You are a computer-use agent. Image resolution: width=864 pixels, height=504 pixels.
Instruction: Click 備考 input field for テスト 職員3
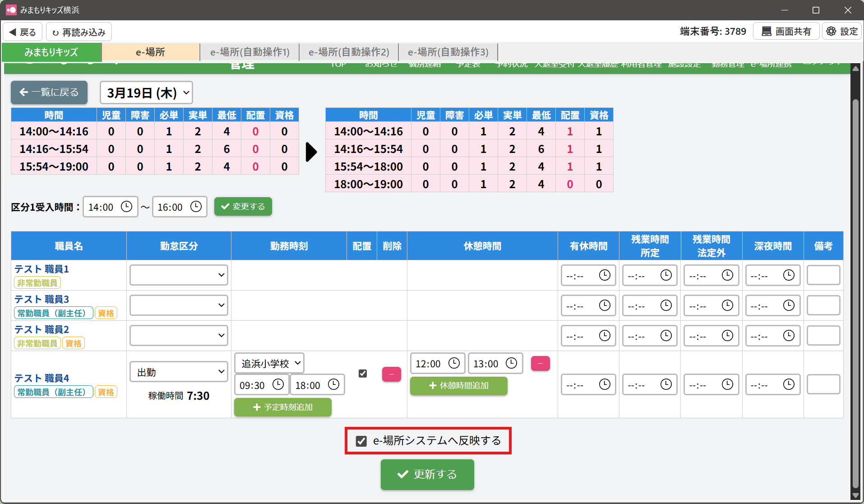click(823, 305)
